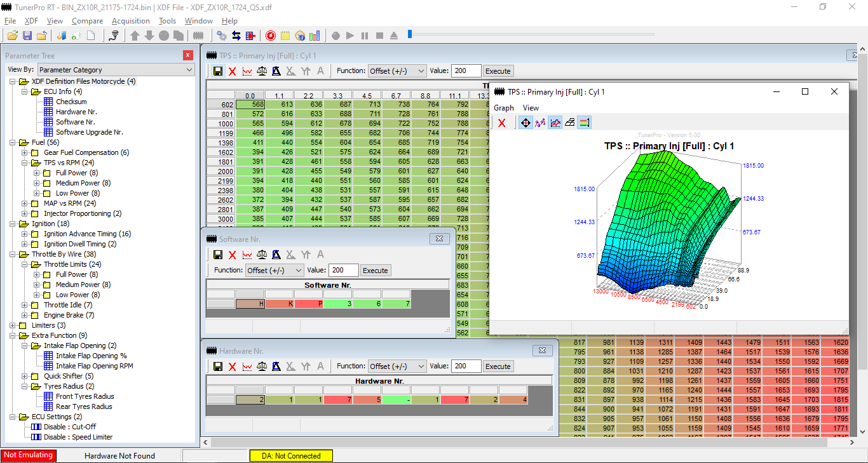Click the blue swap arrows icon in main toolbar
Screen dimensions: 868x463
236,36
